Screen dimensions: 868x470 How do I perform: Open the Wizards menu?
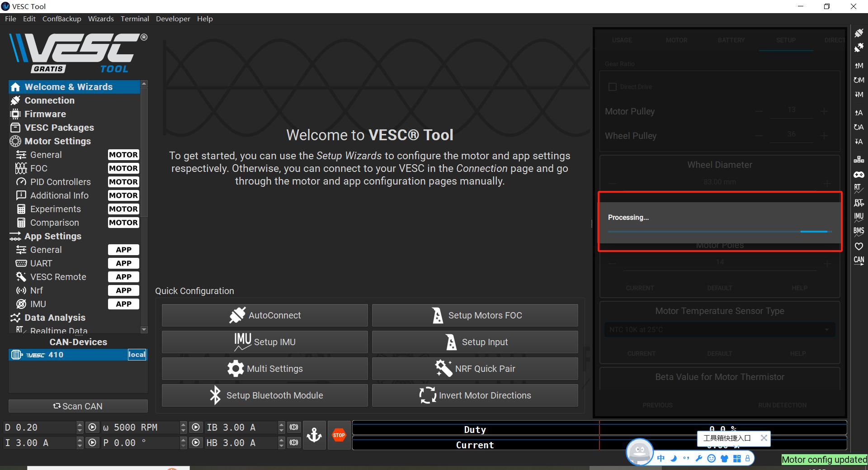[101, 19]
